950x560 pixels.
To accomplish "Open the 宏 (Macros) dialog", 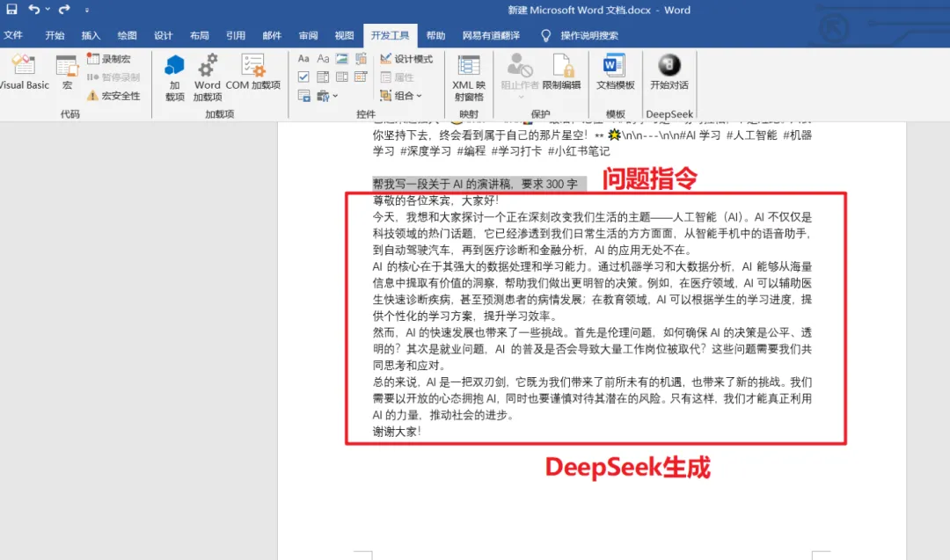I will (67, 73).
